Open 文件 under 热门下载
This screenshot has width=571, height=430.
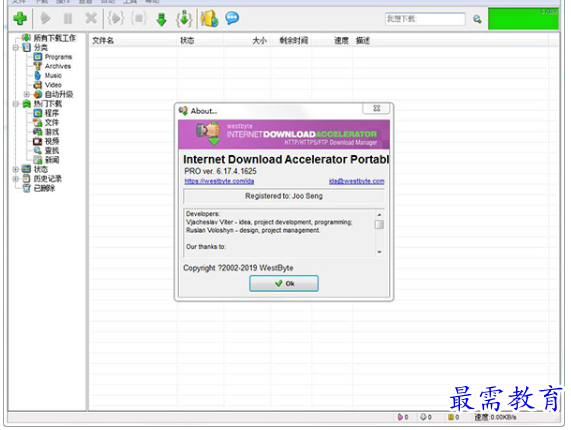coord(52,122)
